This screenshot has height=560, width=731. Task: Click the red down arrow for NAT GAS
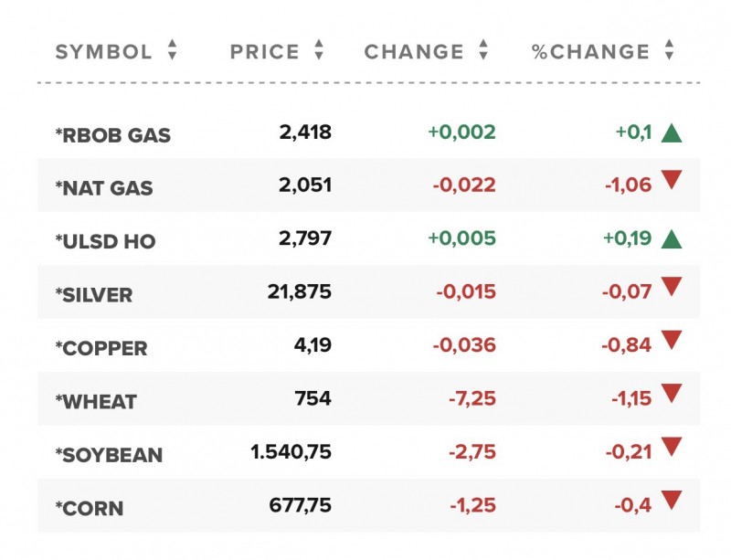coord(672,180)
